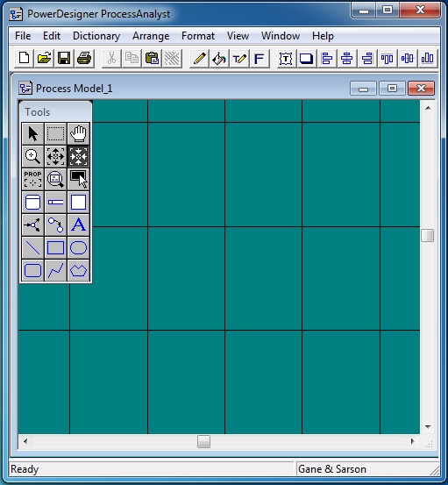Select the Rounded Rectangle drawing tool

click(x=32, y=271)
